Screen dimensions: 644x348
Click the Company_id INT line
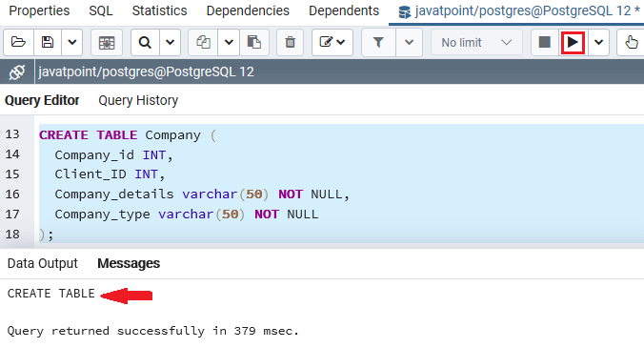(113, 154)
